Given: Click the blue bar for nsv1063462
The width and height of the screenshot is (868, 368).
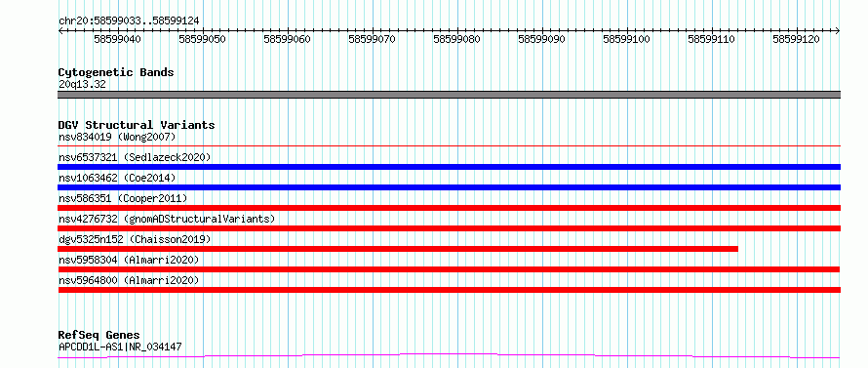Looking at the screenshot, I should click(x=449, y=187).
